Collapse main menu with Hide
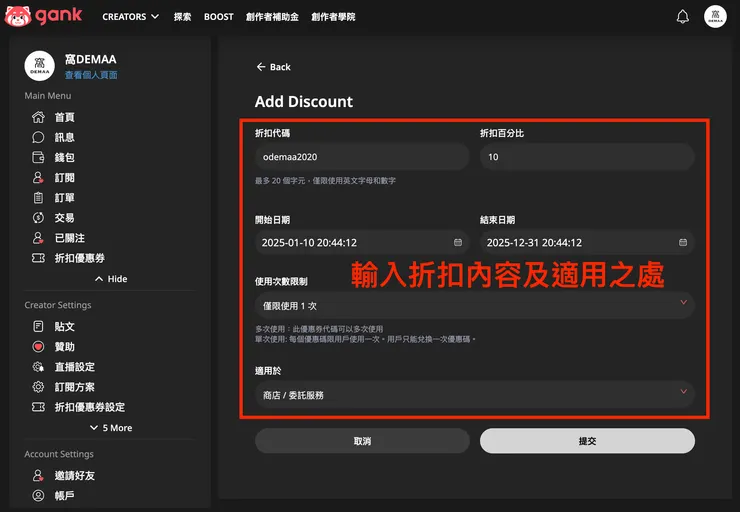 pyautogui.click(x=111, y=279)
